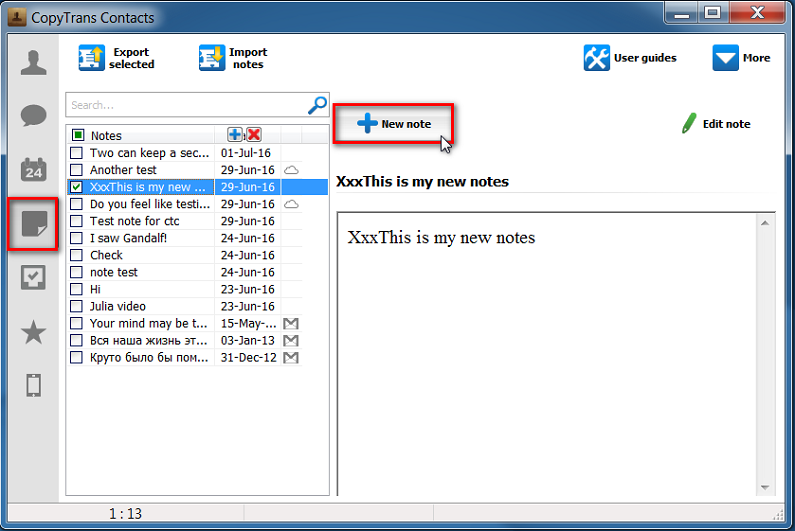This screenshot has width=795, height=531.
Task: Click the cloud icon on Do you feel like testi row
Action: click(291, 204)
